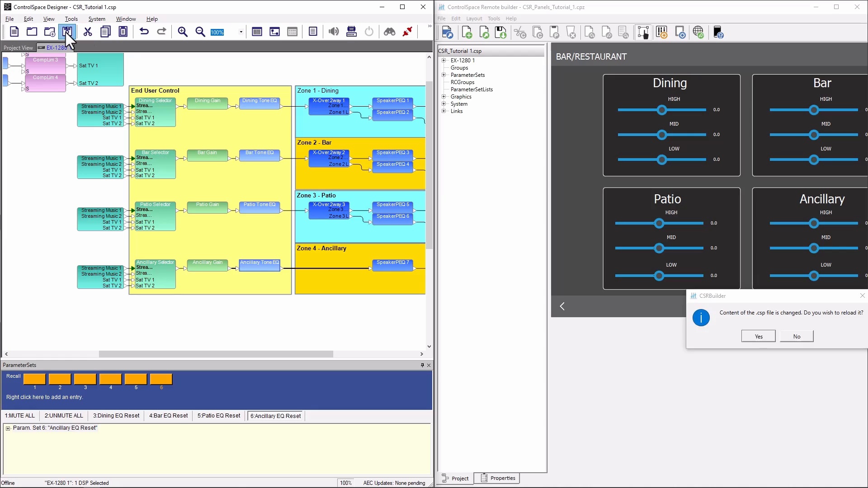Open the zoom percentage dropdown arrow

point(241,32)
